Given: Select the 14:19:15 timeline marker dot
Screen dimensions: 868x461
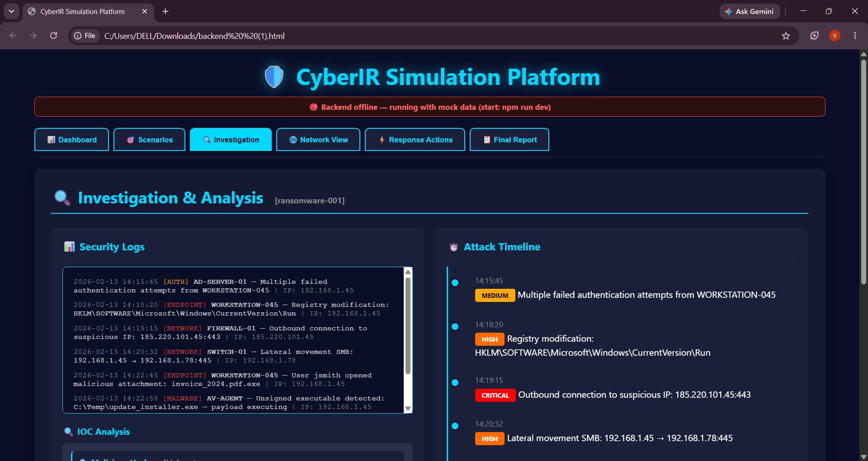Looking at the screenshot, I should tap(455, 382).
